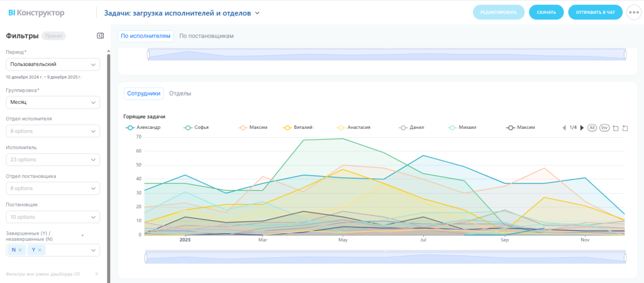Open the Период dropdown

(x=53, y=64)
